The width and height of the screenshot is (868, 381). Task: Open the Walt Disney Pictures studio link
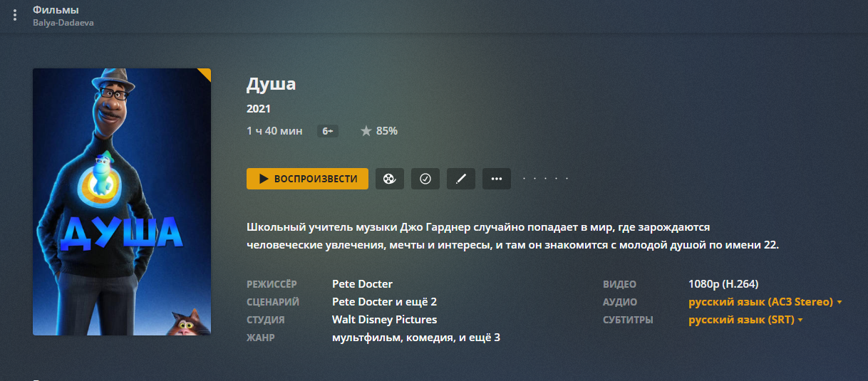coord(384,320)
